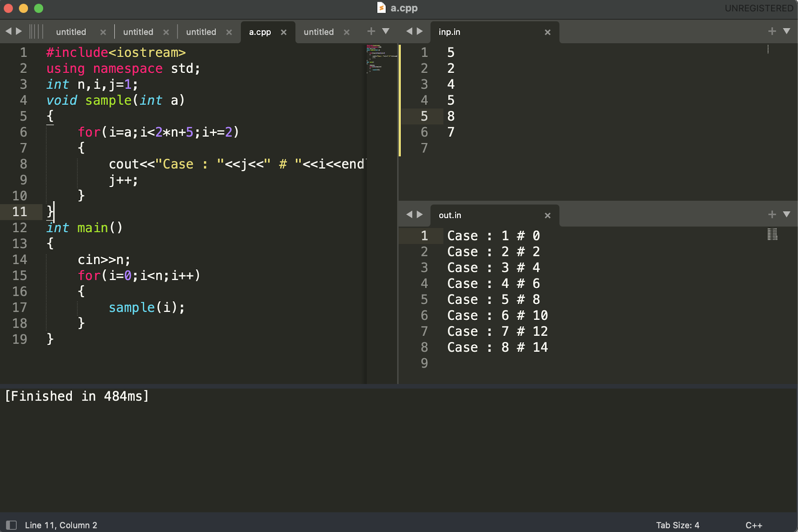Image resolution: width=798 pixels, height=532 pixels.
Task: Click the a.cpp minimap
Action: pos(381,58)
